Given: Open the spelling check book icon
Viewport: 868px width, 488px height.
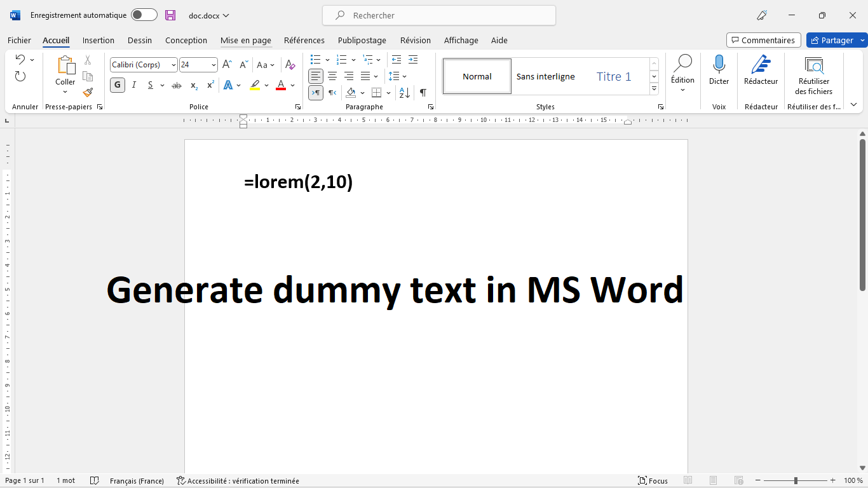Looking at the screenshot, I should (95, 481).
